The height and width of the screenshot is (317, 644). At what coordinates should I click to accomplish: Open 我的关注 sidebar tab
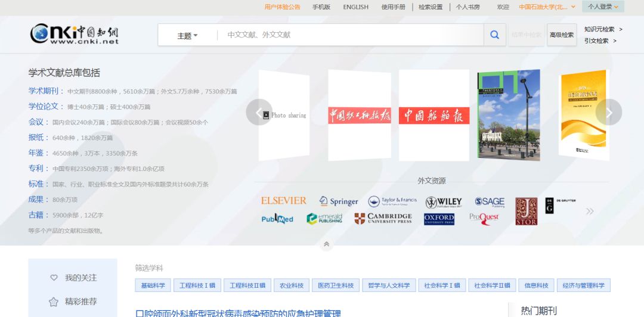pos(80,278)
